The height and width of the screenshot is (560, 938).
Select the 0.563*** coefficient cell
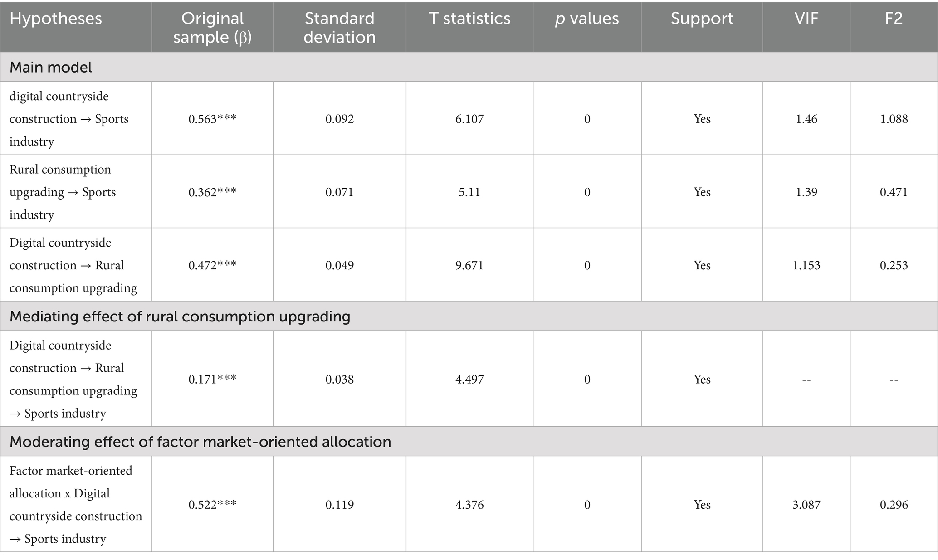[212, 119]
